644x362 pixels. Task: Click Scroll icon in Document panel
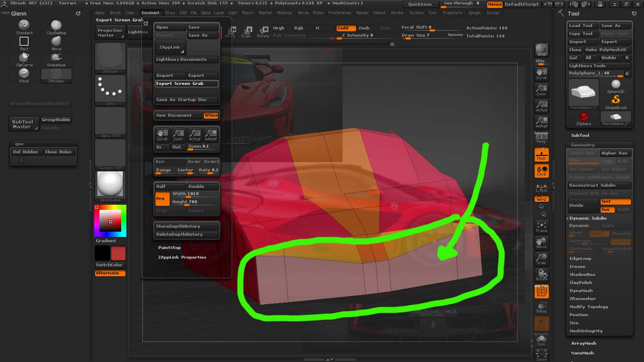(162, 135)
